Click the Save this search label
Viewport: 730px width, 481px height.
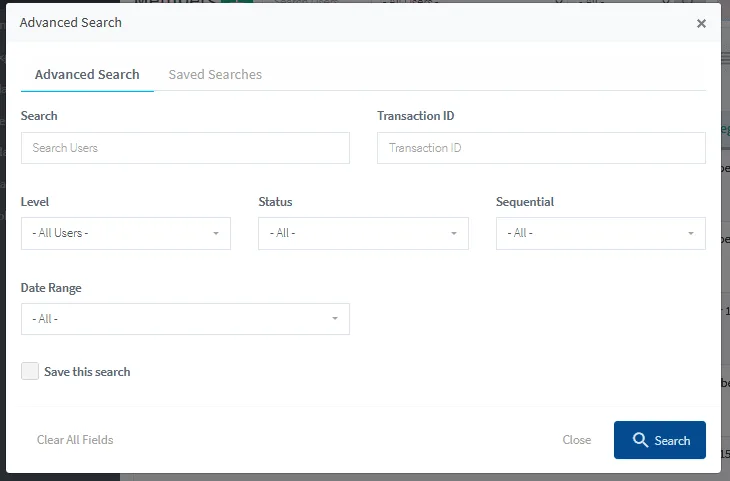(x=87, y=372)
